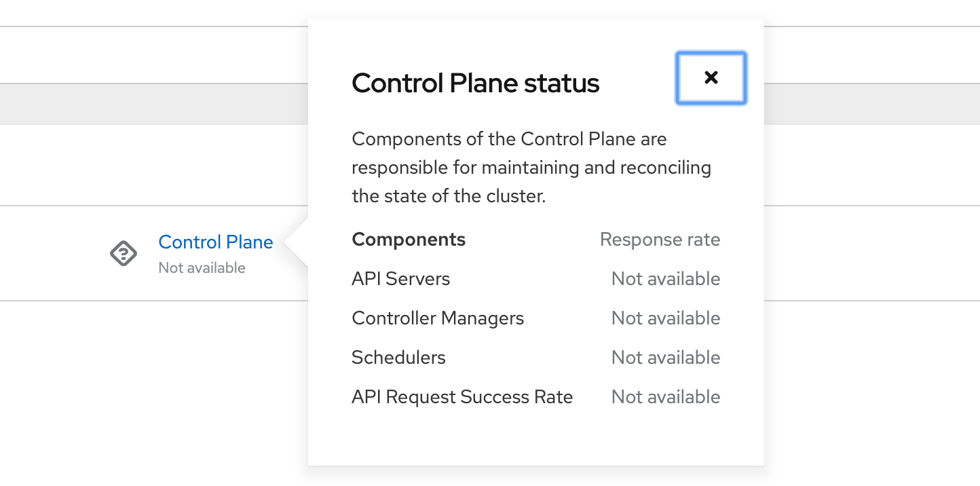Viewport: 980px width, 486px height.
Task: Click the Schedulers component label
Action: (398, 358)
